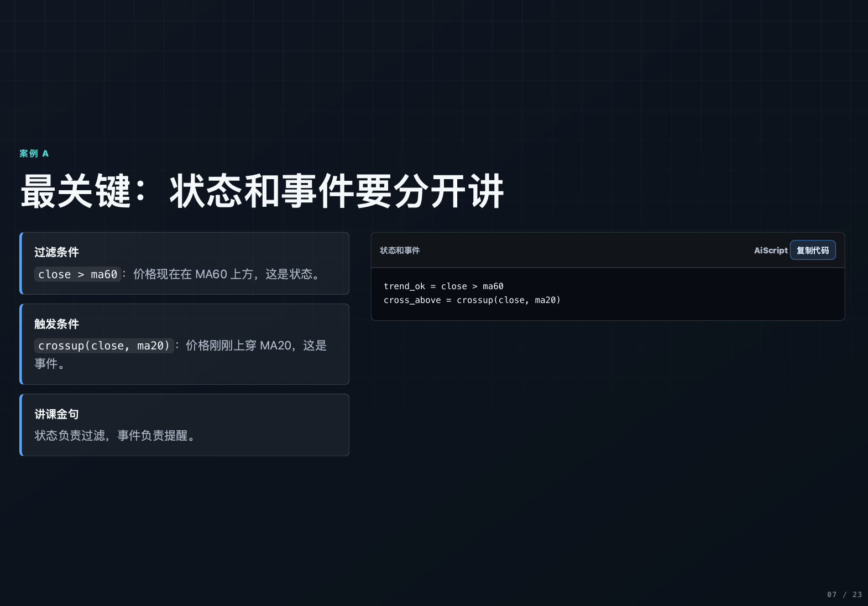The width and height of the screenshot is (868, 606).
Task: Click the 状态和事件 code block title
Action: (x=400, y=250)
